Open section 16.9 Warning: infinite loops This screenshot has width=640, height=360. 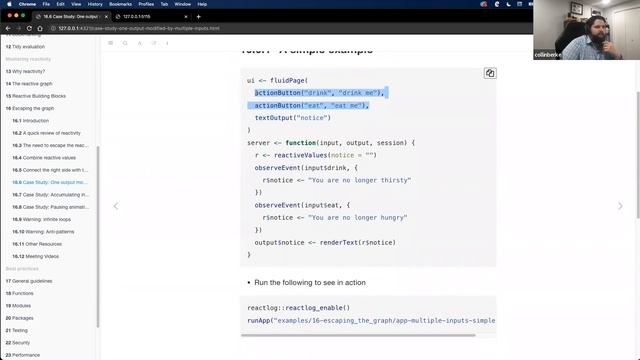pos(42,219)
